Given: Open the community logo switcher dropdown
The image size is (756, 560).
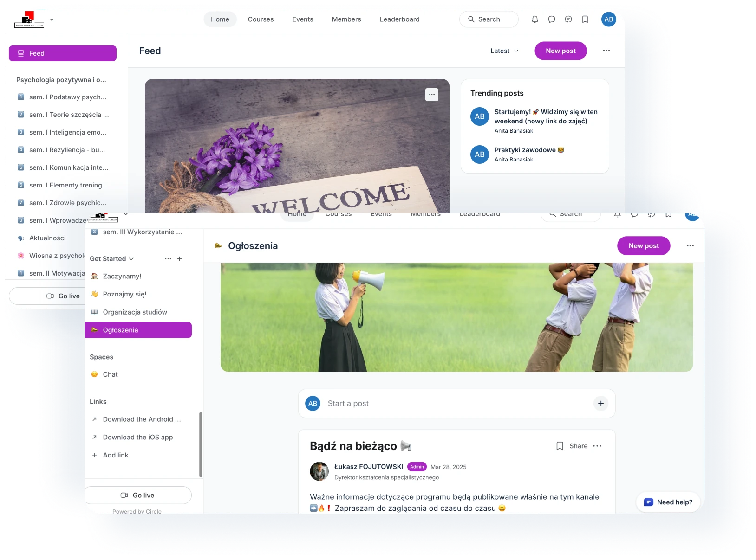Looking at the screenshot, I should point(52,19).
